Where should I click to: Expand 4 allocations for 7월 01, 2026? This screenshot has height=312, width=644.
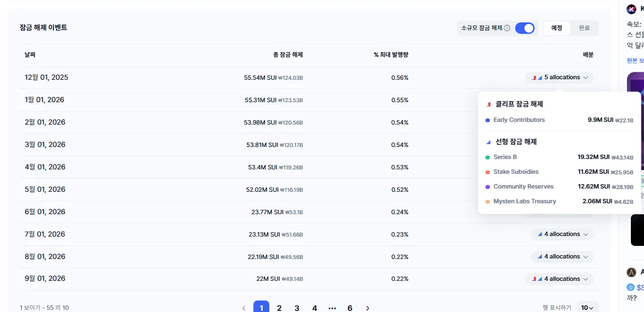[x=562, y=234]
